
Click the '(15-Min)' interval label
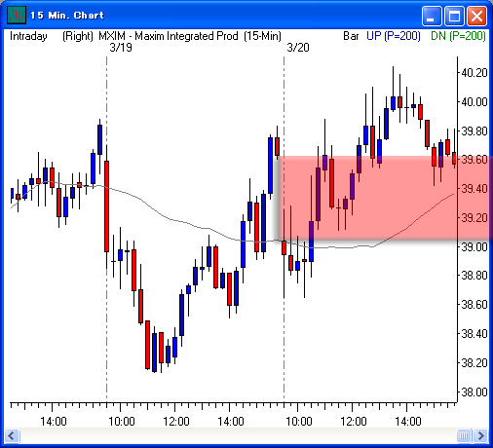[x=263, y=36]
